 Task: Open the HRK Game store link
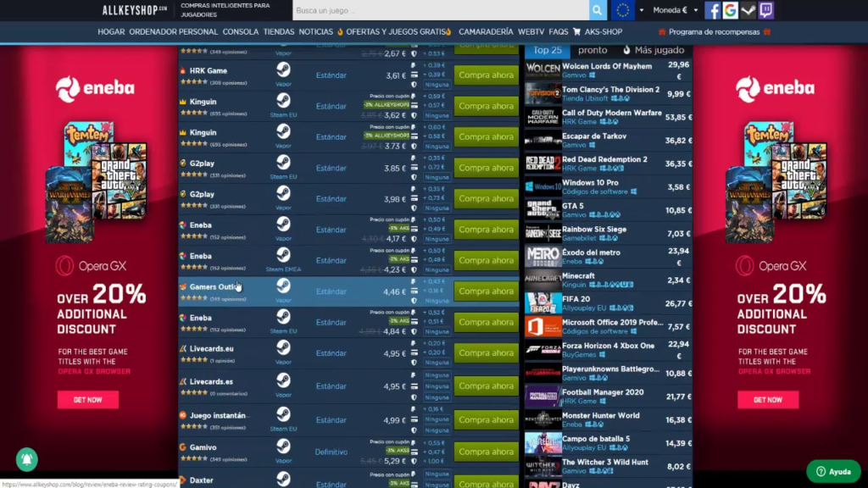coord(209,71)
